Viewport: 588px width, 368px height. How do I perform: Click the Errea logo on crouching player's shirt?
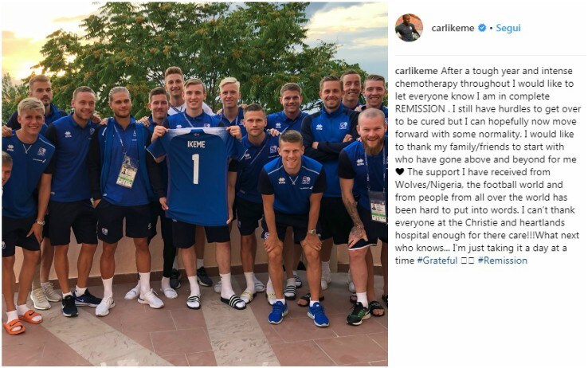pyautogui.click(x=281, y=181)
